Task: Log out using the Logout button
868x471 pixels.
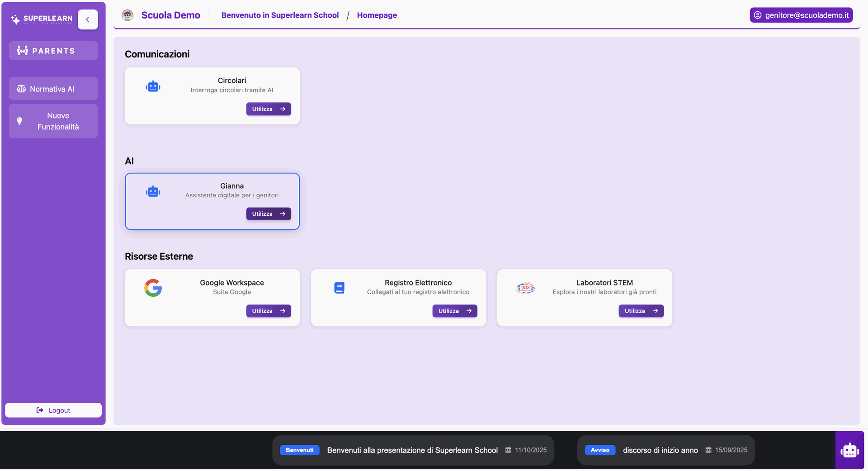Action: pyautogui.click(x=53, y=410)
